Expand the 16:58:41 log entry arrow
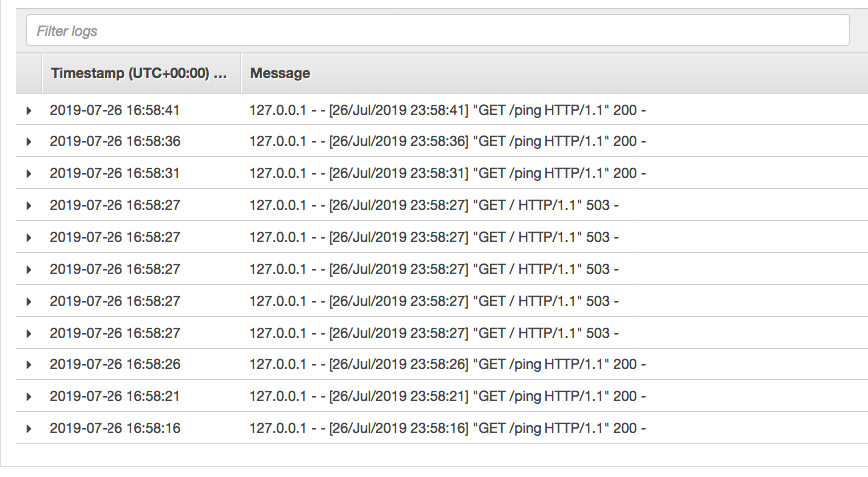This screenshot has width=868, height=477. coord(29,111)
